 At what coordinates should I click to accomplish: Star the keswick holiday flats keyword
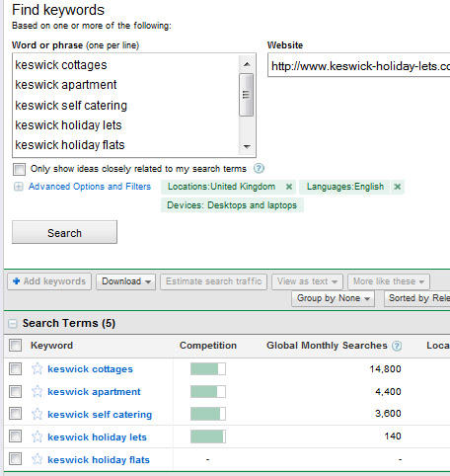coord(37,459)
